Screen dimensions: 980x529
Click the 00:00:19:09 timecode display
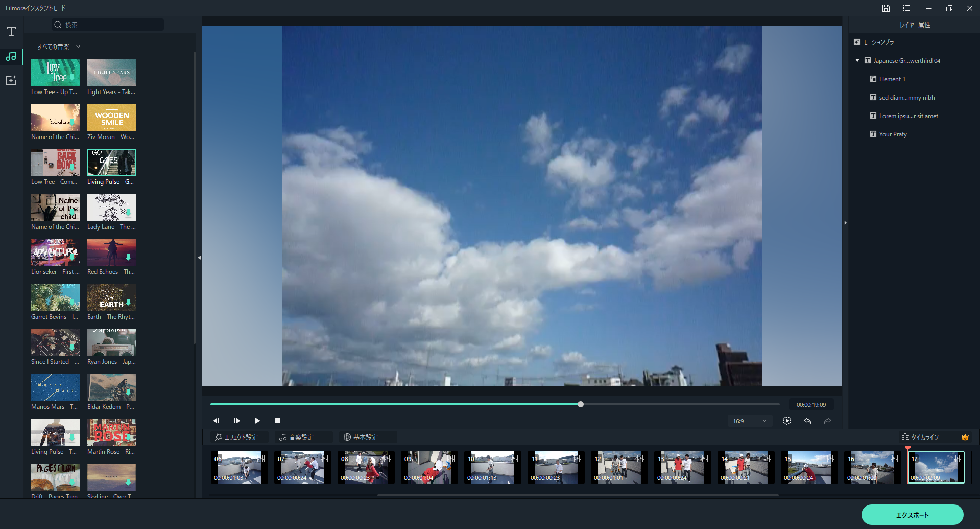pyautogui.click(x=811, y=405)
